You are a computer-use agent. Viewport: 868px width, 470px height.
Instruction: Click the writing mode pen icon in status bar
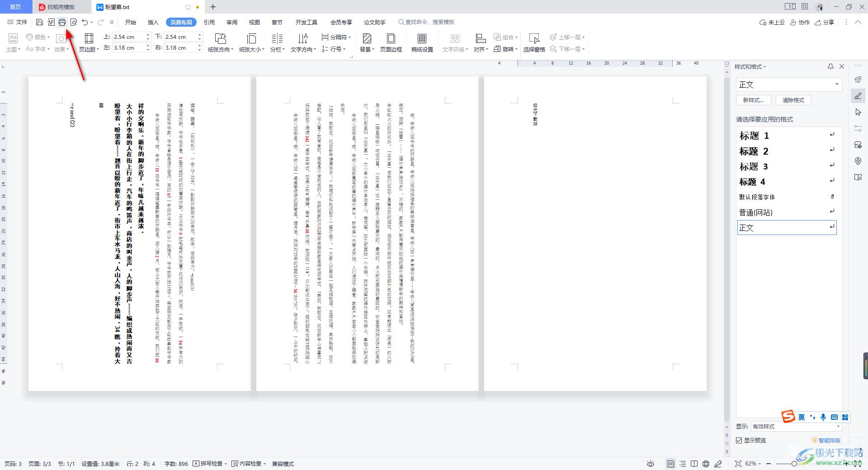[718, 464]
